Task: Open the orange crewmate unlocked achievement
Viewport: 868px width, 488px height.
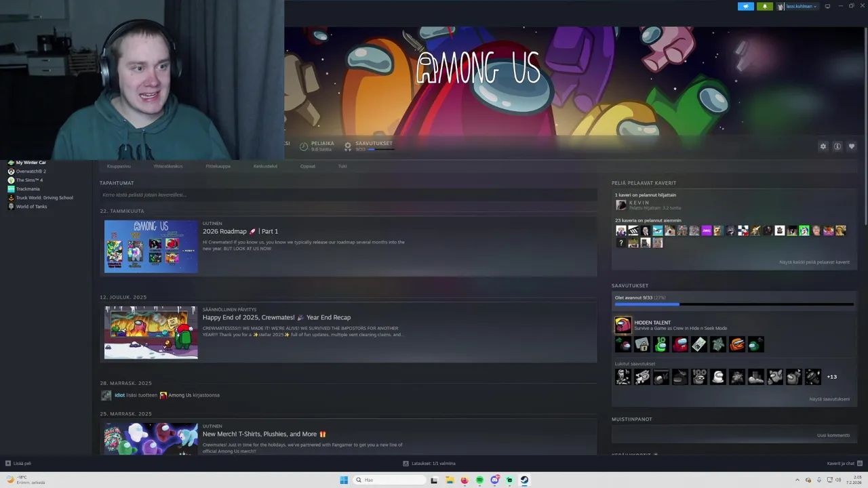Action: click(x=736, y=344)
